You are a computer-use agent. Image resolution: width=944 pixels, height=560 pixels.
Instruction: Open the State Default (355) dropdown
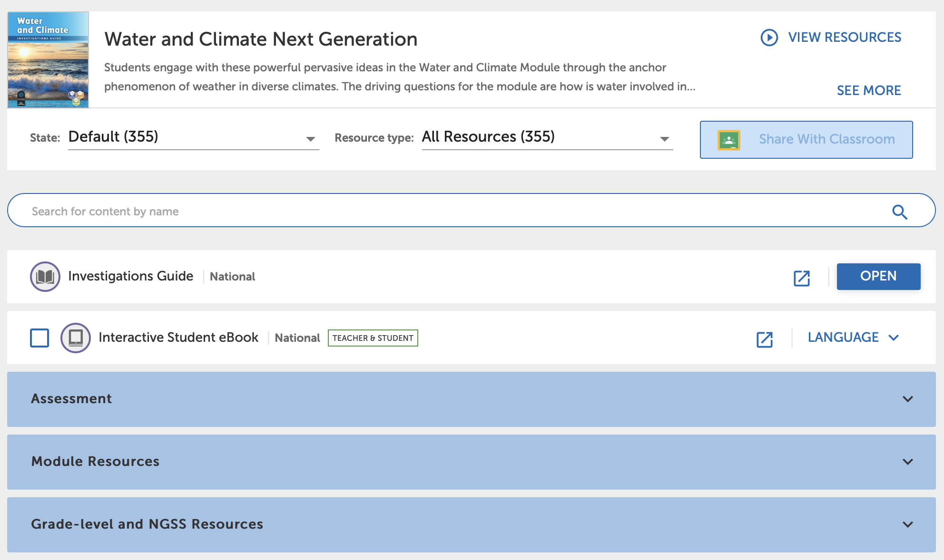tap(193, 138)
